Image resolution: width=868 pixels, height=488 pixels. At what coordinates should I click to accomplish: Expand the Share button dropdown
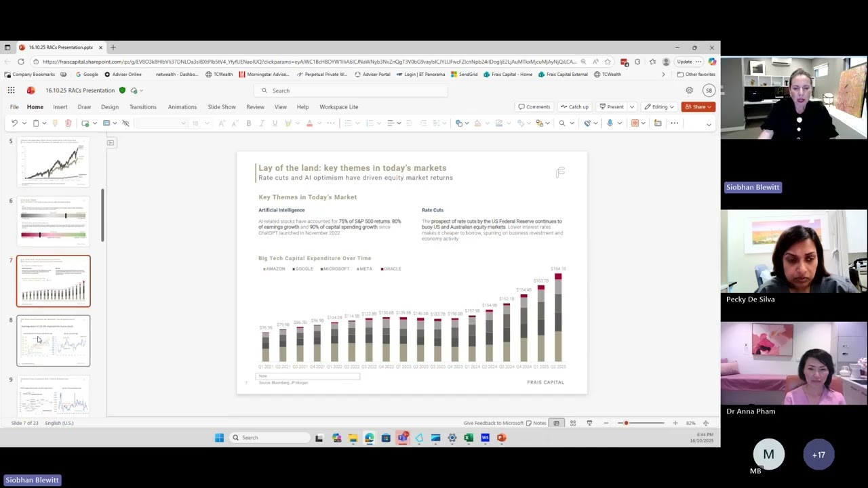709,106
